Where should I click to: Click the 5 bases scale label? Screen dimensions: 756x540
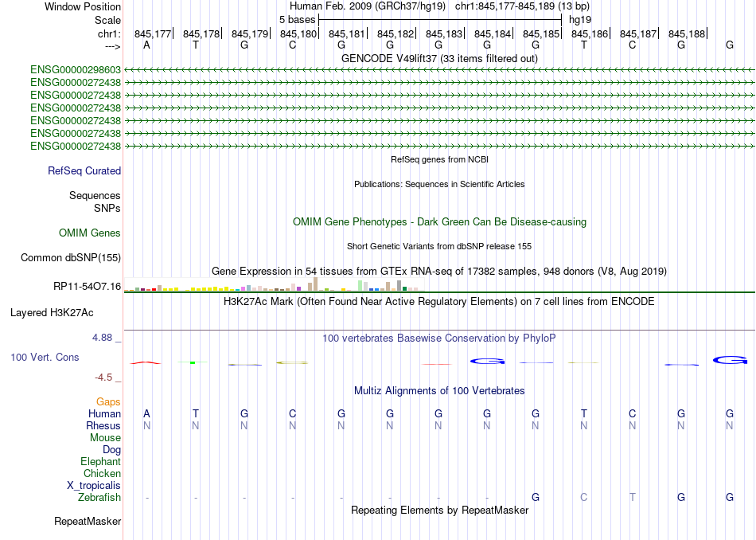(297, 20)
